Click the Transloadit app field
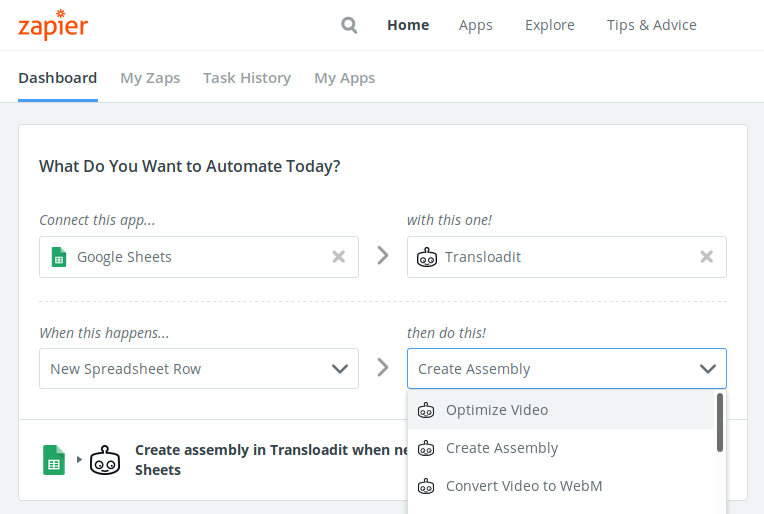The height and width of the screenshot is (514, 764). coord(567,257)
